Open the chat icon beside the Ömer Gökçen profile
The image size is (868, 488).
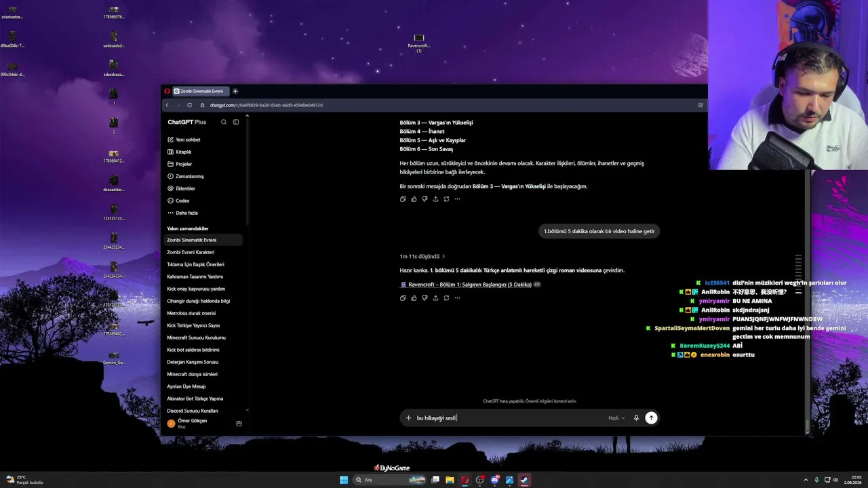(x=239, y=424)
